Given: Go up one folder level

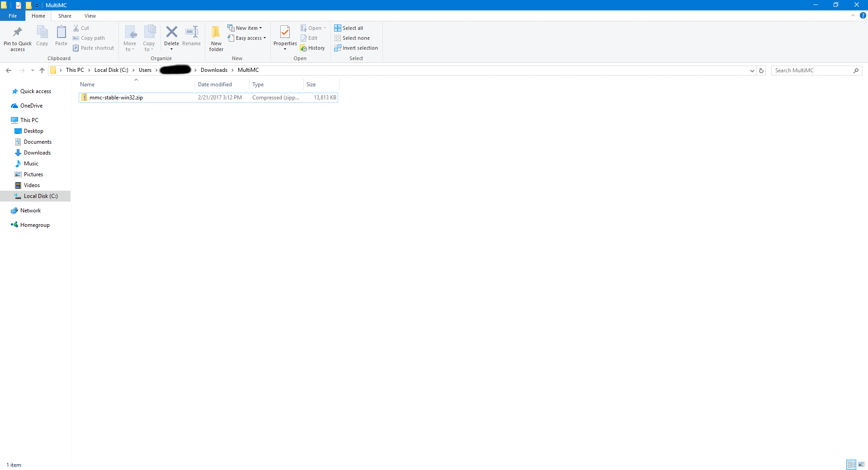Looking at the screenshot, I should tap(42, 70).
